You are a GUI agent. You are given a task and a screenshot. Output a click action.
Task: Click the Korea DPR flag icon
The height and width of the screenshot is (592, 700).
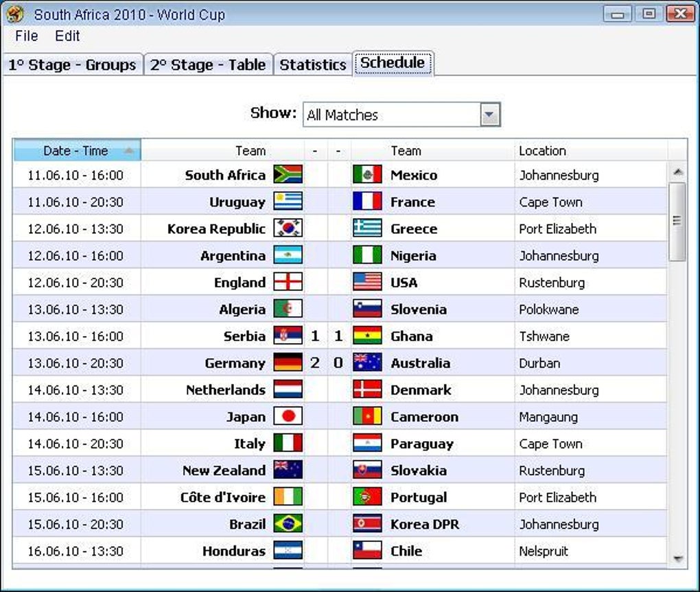point(367,523)
